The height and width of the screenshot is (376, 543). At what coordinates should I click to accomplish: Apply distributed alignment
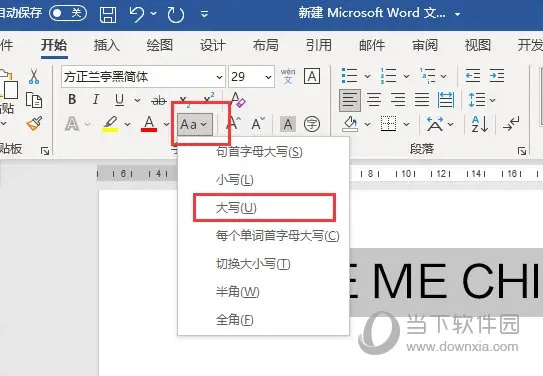pyautogui.click(x=446, y=100)
